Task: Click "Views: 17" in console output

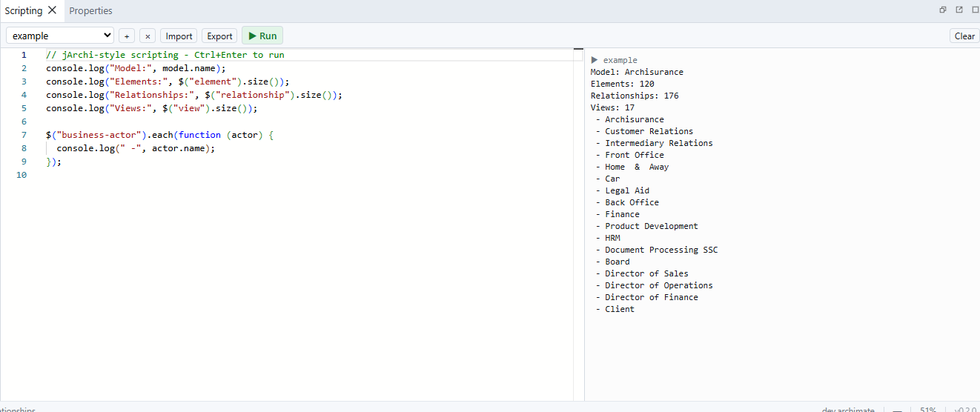Action: (x=613, y=107)
